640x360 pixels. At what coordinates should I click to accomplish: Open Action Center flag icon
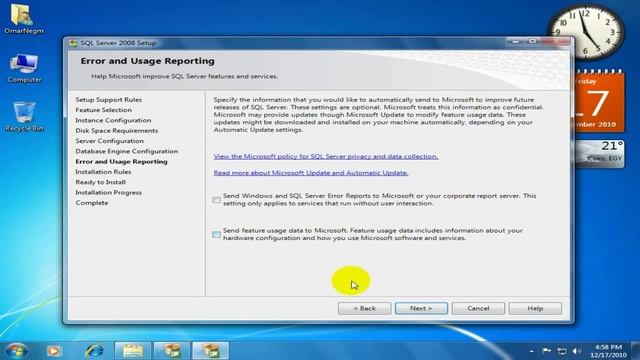[546, 351]
